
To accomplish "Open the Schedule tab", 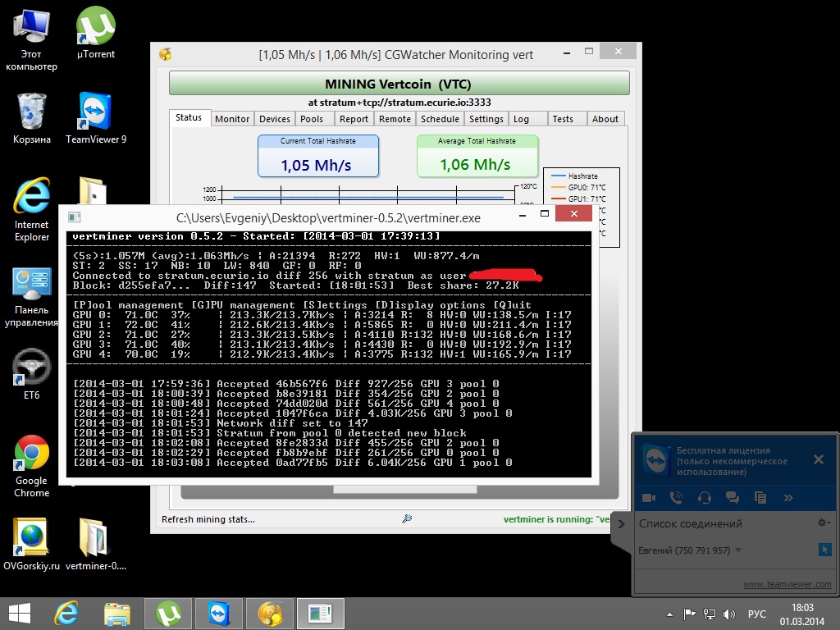I will pyautogui.click(x=440, y=119).
